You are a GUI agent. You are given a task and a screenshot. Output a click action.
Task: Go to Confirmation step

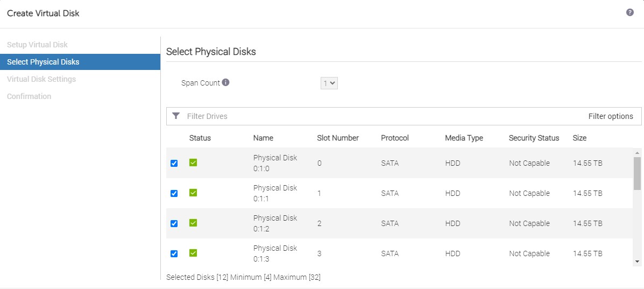point(29,96)
